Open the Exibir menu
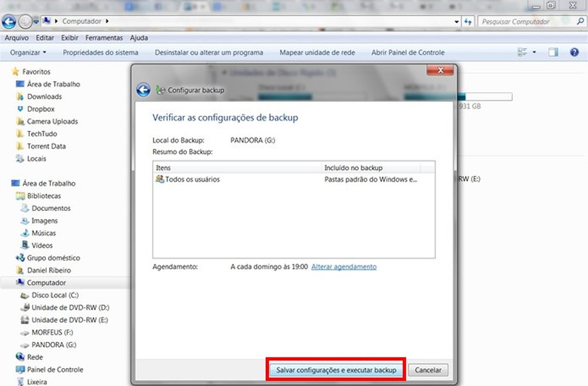The width and height of the screenshot is (588, 386). (x=69, y=38)
